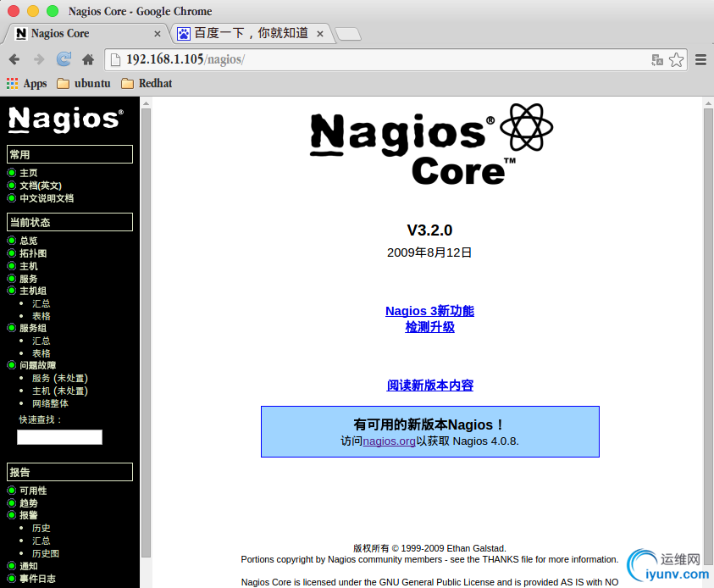Click the green bullet beside 可用性
The height and width of the screenshot is (588, 714).
click(12, 491)
